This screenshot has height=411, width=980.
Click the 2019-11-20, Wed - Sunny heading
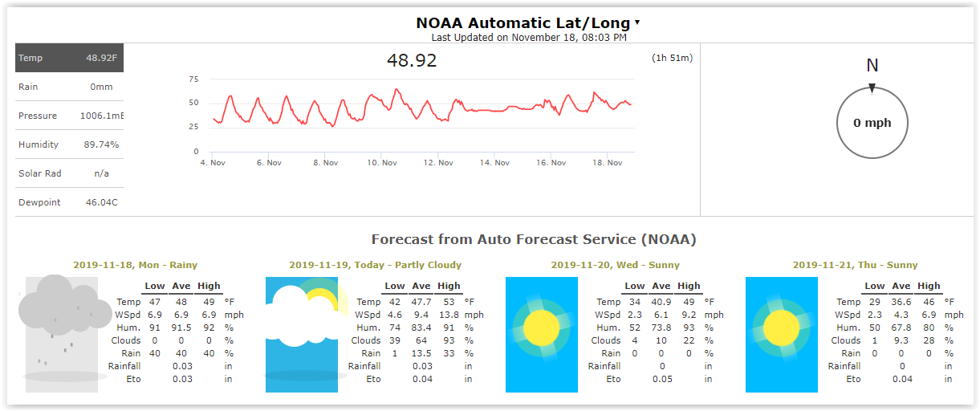tap(615, 265)
